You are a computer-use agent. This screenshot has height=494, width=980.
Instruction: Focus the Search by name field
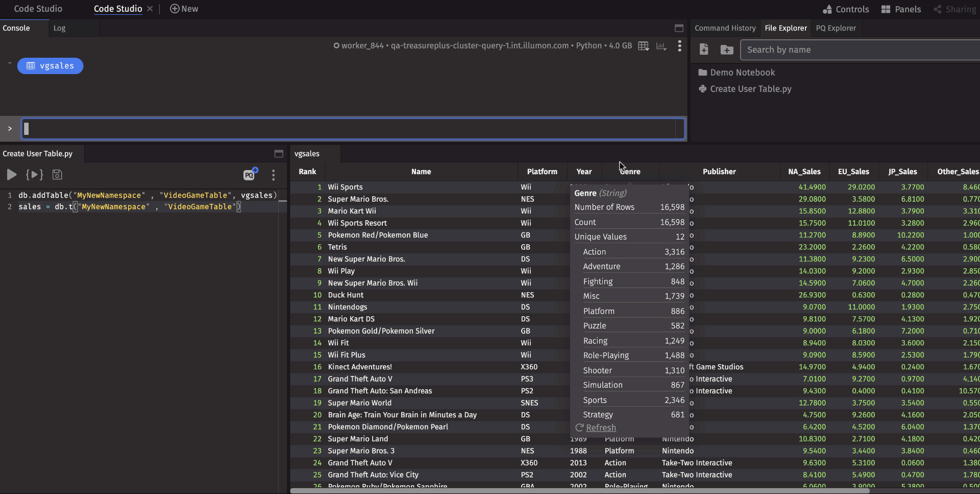[860, 50]
